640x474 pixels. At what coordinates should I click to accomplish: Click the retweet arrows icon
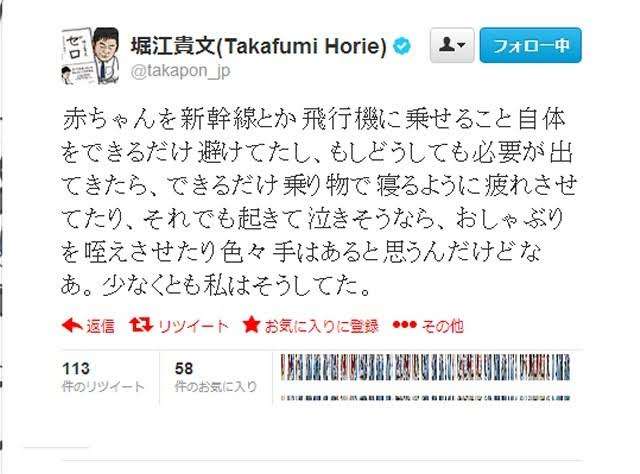(141, 325)
